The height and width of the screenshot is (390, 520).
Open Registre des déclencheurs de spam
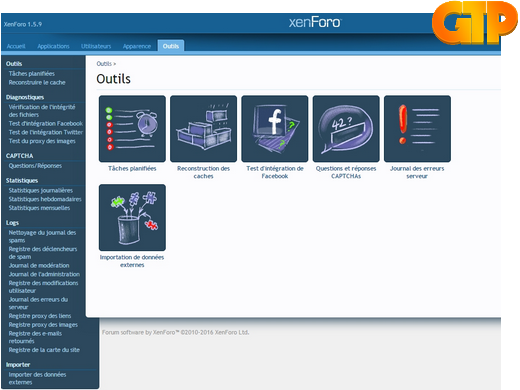(x=43, y=253)
